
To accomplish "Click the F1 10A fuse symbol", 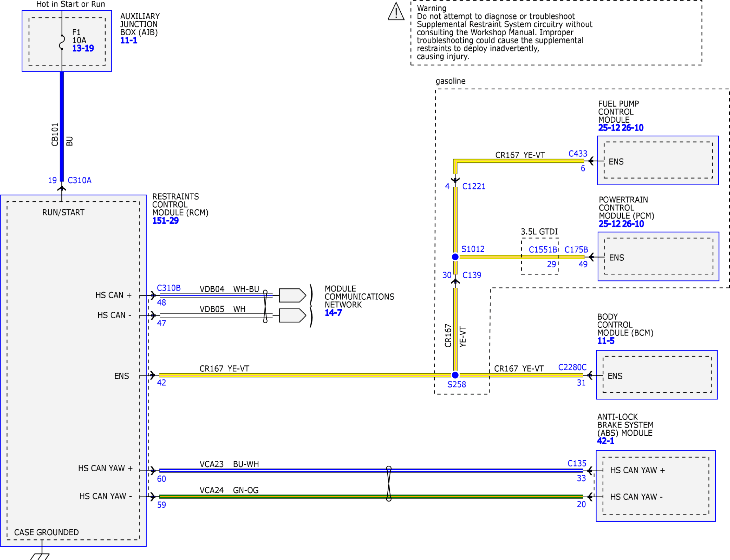I will point(62,42).
